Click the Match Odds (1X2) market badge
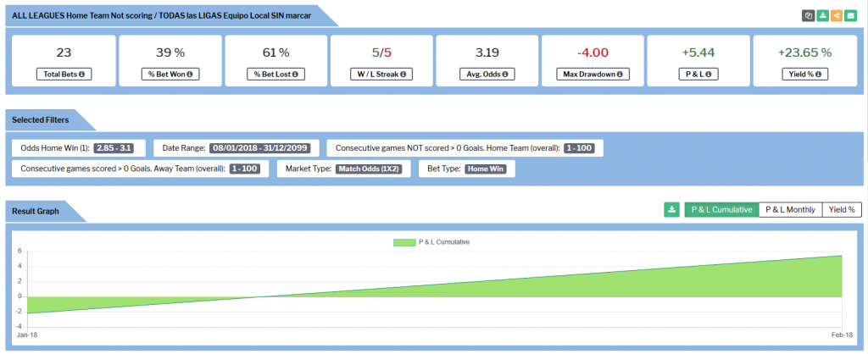 370,169
